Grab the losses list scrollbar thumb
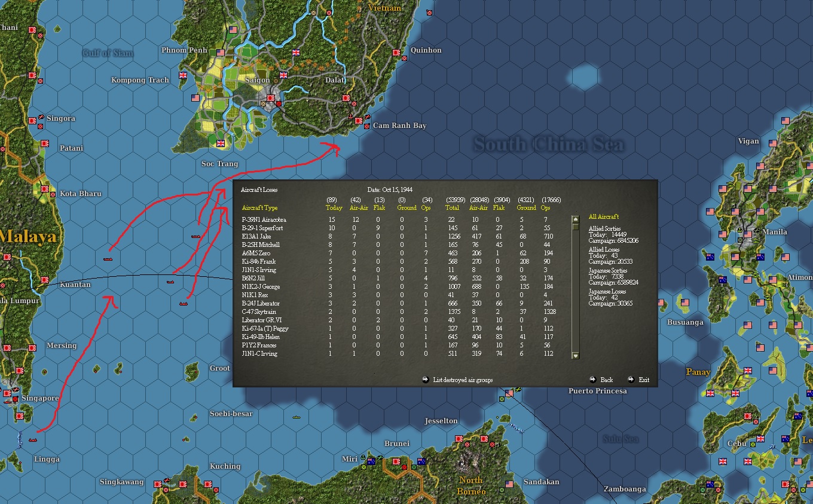 [x=576, y=227]
